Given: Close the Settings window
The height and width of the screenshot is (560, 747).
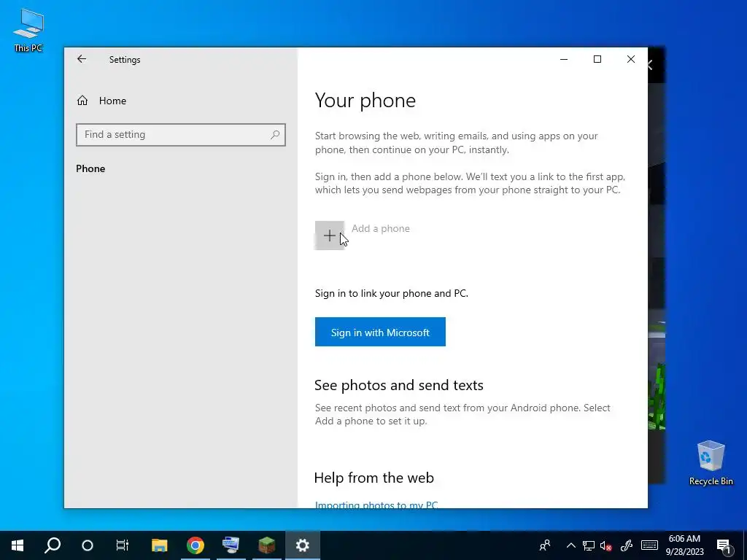Looking at the screenshot, I should (x=631, y=59).
